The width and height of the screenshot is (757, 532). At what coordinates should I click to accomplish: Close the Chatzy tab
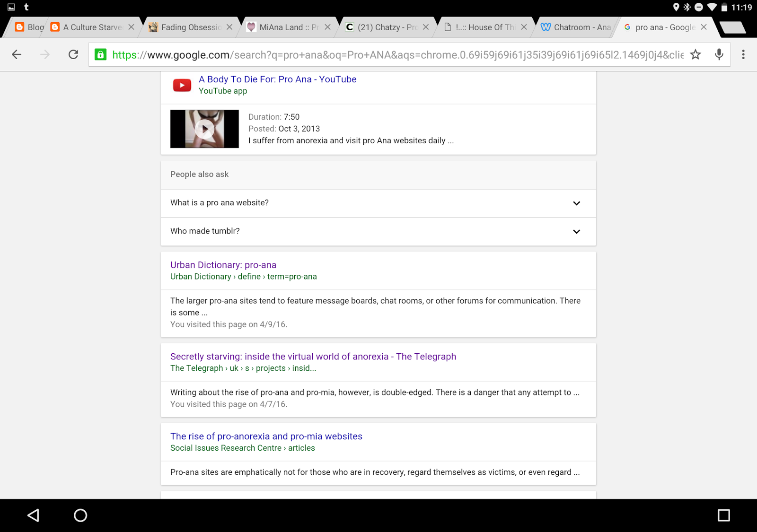pos(426,27)
